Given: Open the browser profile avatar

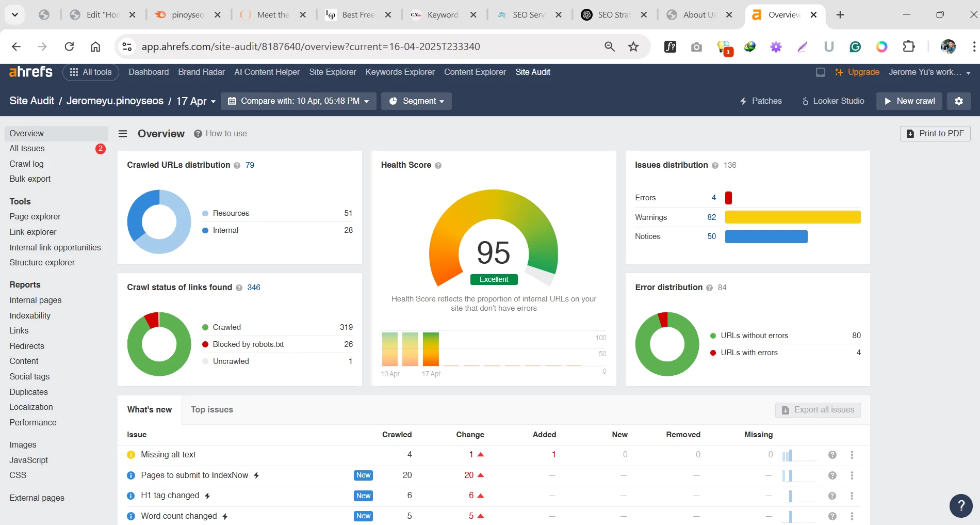Looking at the screenshot, I should 948,47.
